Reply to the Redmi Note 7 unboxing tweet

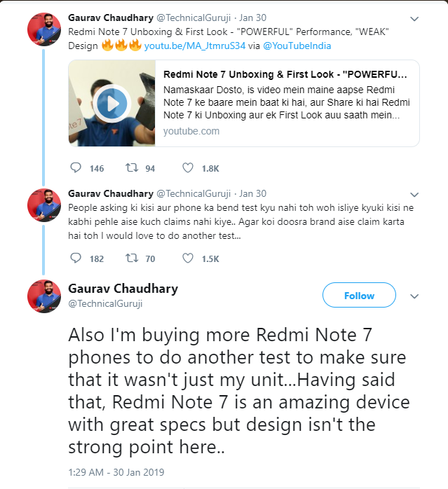(77, 168)
